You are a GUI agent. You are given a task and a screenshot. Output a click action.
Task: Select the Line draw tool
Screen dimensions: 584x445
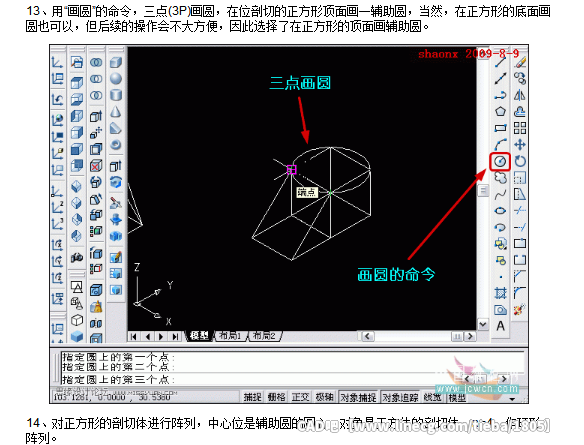[500, 62]
